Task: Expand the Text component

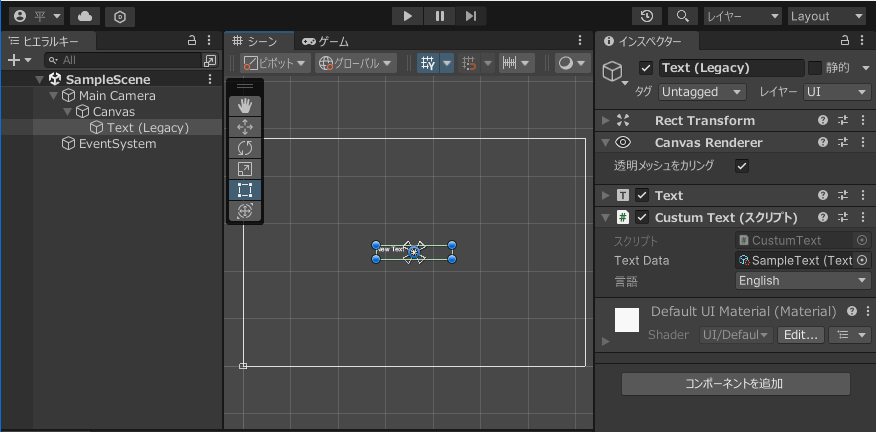Action: 606,196
